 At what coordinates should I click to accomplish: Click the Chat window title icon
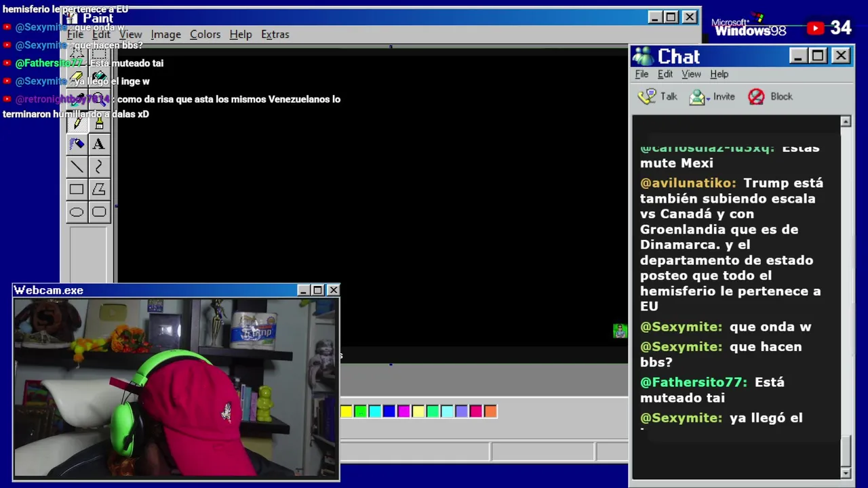point(643,56)
